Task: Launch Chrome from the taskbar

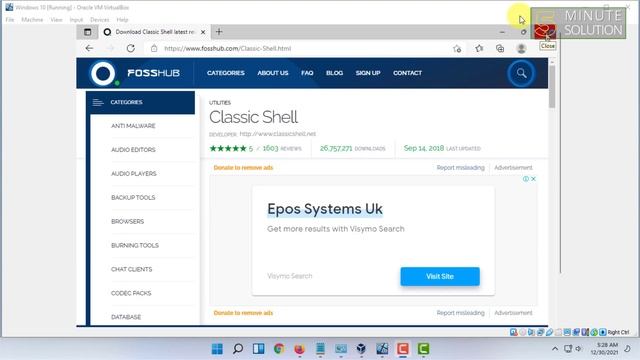Action: click(279, 349)
